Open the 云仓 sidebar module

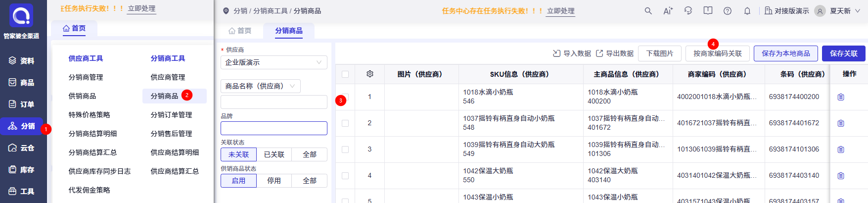tap(22, 148)
